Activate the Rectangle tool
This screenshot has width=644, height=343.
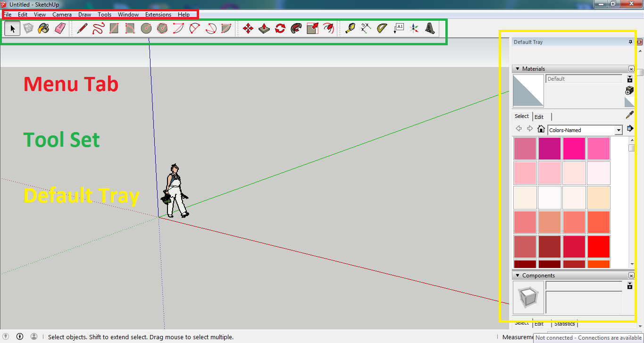click(x=114, y=28)
